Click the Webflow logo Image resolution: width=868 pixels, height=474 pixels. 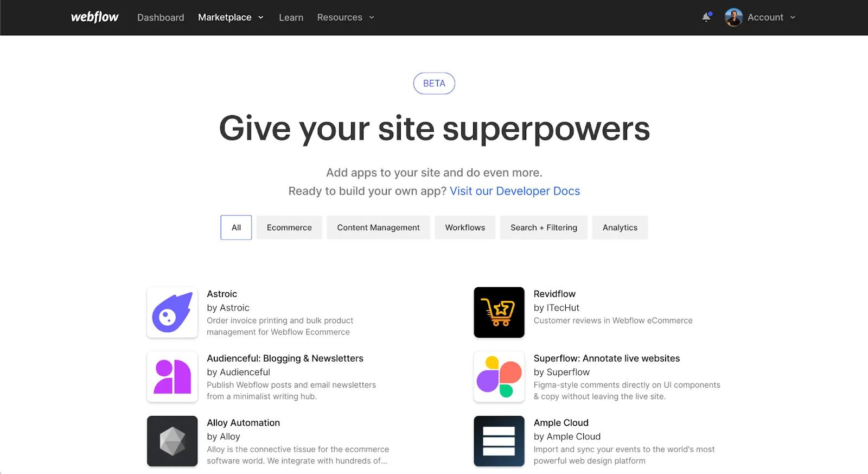[95, 17]
